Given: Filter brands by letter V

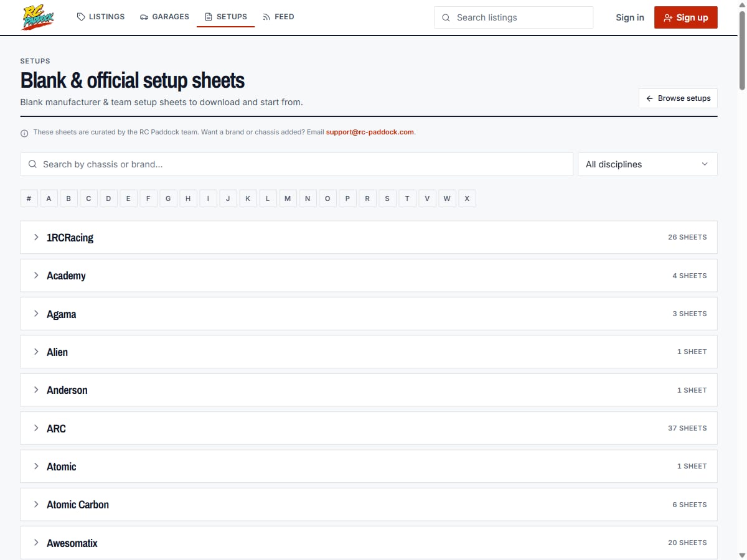Looking at the screenshot, I should (427, 198).
